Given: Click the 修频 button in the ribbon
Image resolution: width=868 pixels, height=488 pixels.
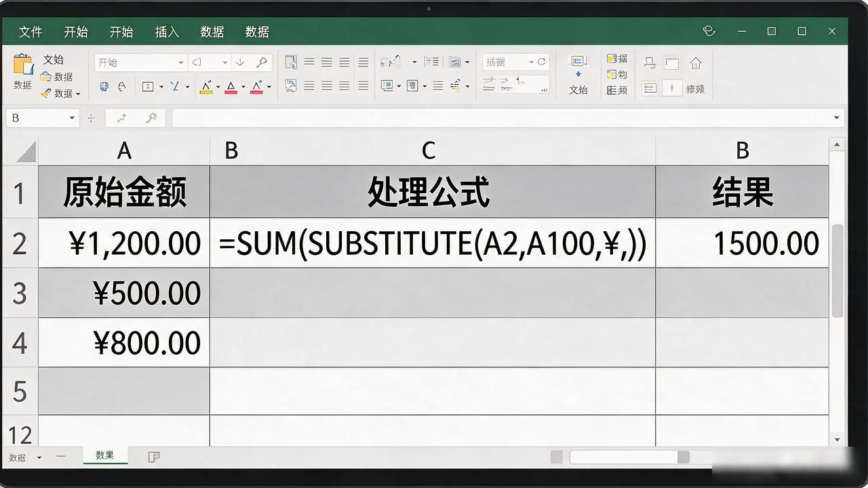Looking at the screenshot, I should 695,89.
